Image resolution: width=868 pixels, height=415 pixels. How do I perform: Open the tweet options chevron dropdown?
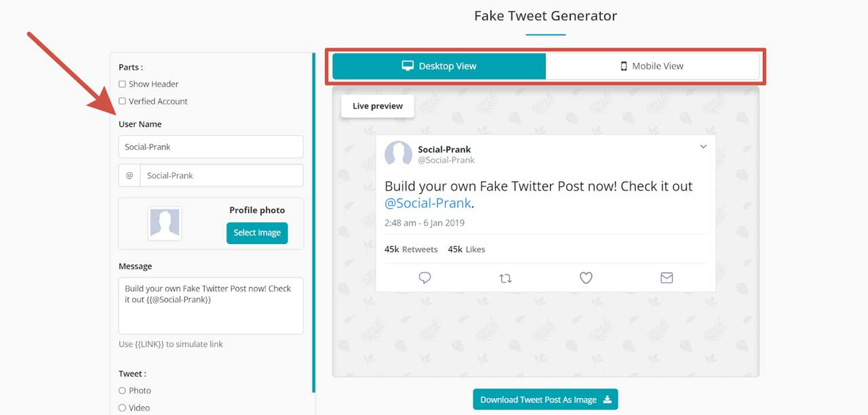click(x=703, y=147)
